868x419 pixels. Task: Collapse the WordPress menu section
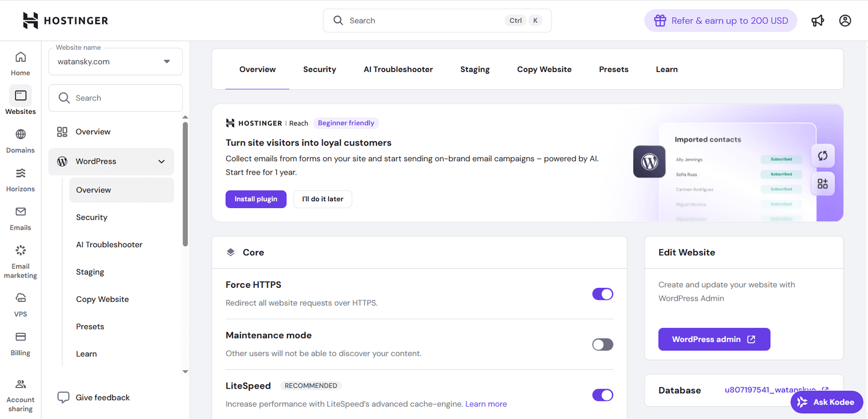click(161, 162)
